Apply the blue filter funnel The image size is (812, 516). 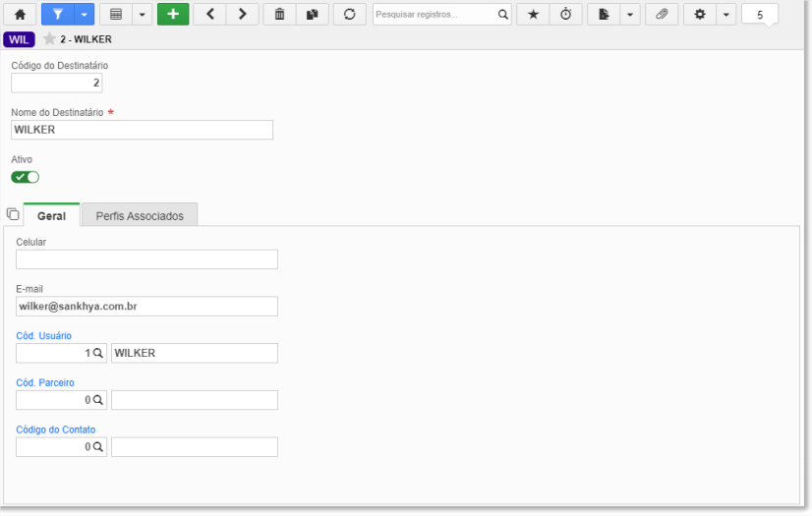[57, 15]
